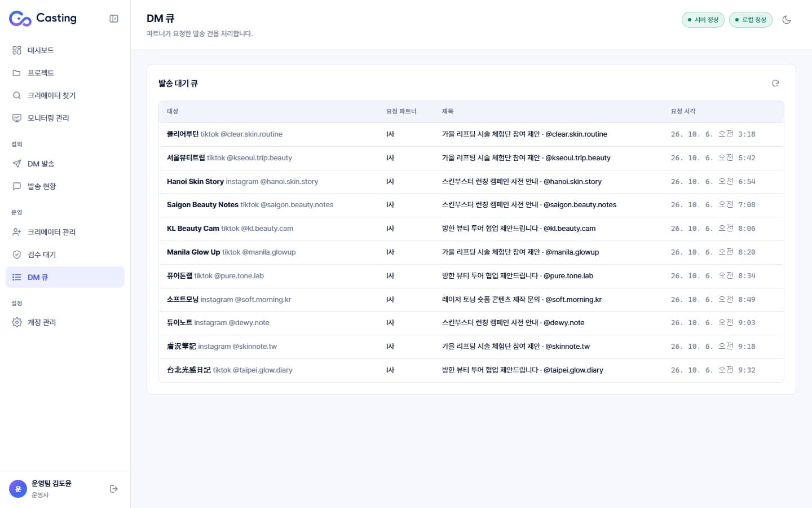Open the 대시보드 menu
The image size is (812, 508).
tap(65, 50)
